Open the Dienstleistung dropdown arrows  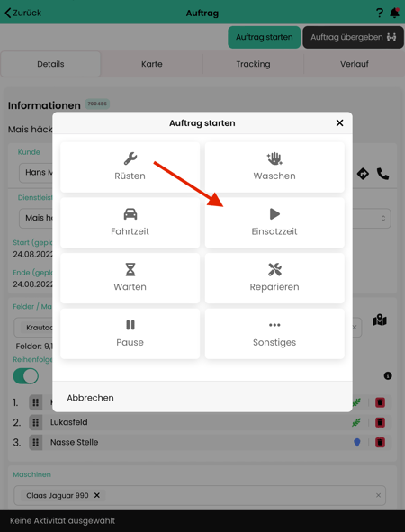383,218
